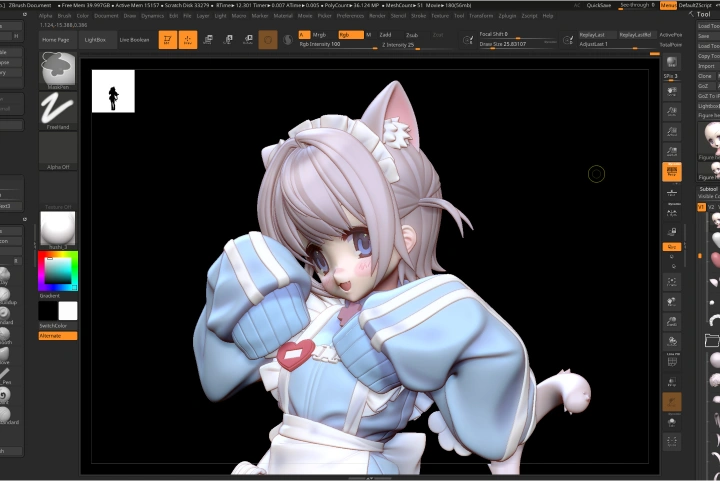The image size is (720, 481).
Task: Click the Home Page button
Action: tap(56, 40)
